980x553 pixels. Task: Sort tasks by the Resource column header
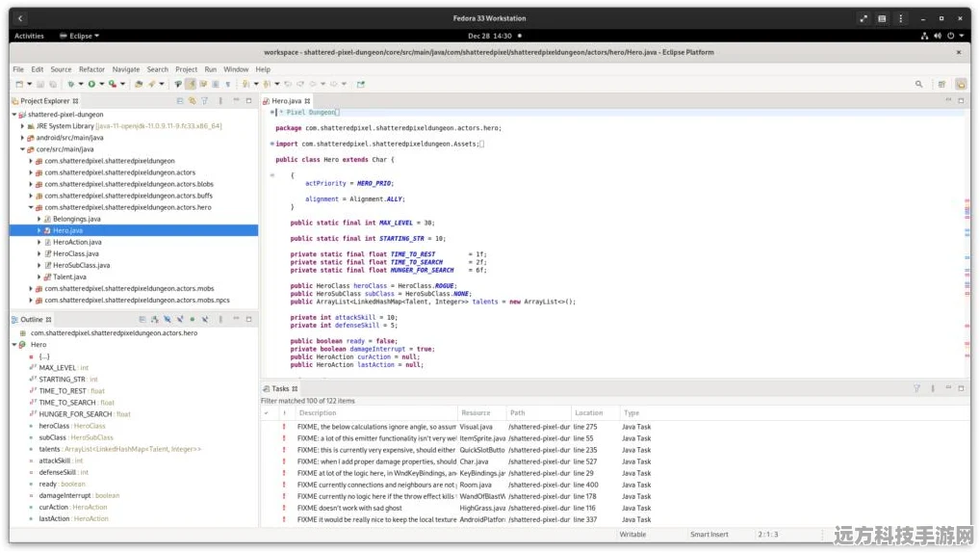point(476,413)
